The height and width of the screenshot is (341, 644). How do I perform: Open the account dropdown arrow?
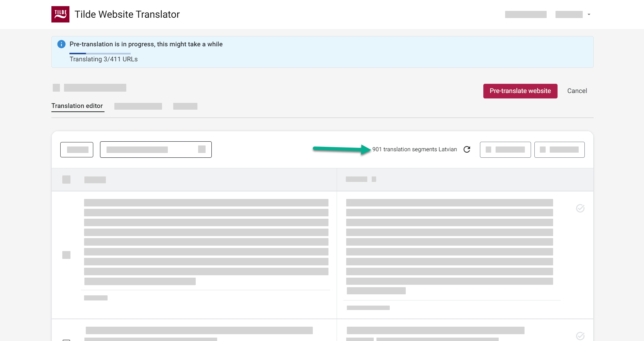click(x=589, y=15)
